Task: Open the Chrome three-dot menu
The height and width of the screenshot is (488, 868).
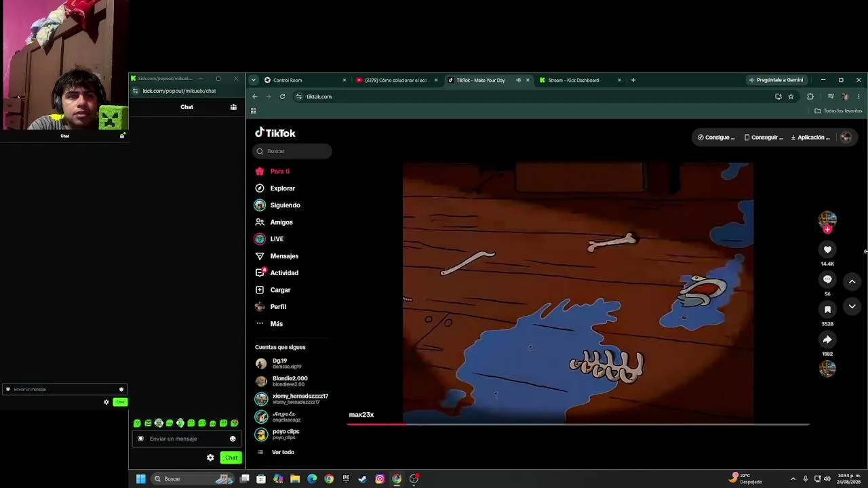Action: point(859,96)
